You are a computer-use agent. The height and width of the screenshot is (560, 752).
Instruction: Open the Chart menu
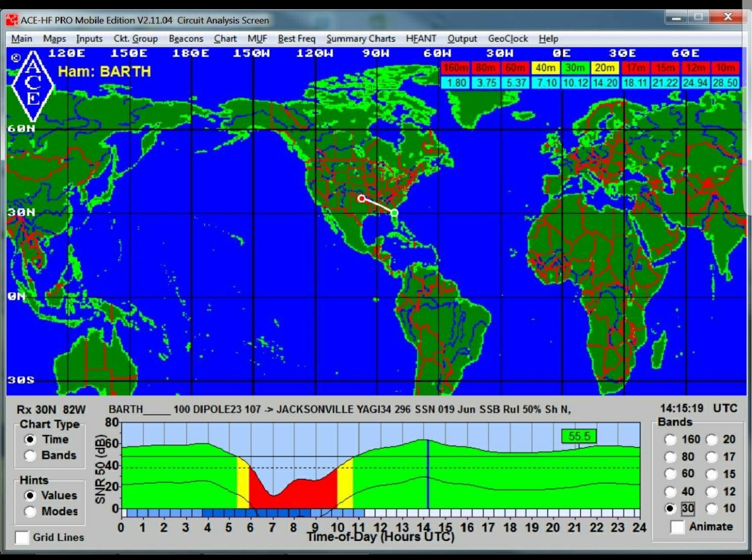(225, 39)
